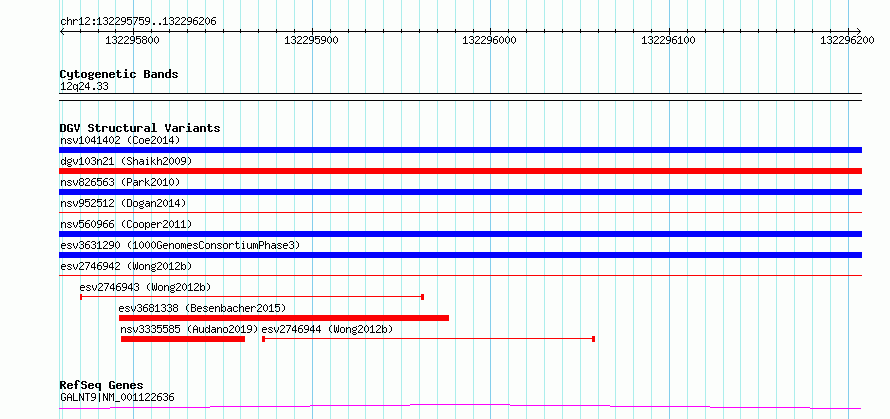890x419 pixels.
Task: Select the nsv560966 (Cooper2011) label
Action: [126, 224]
